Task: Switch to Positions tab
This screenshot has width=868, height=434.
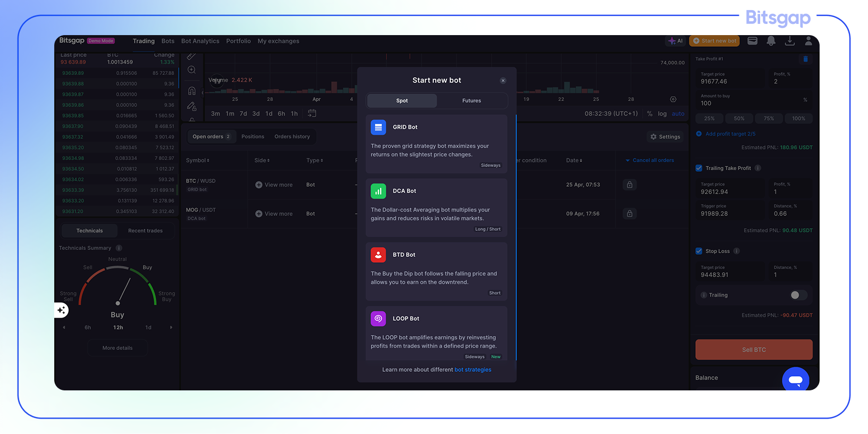Action: click(x=252, y=137)
